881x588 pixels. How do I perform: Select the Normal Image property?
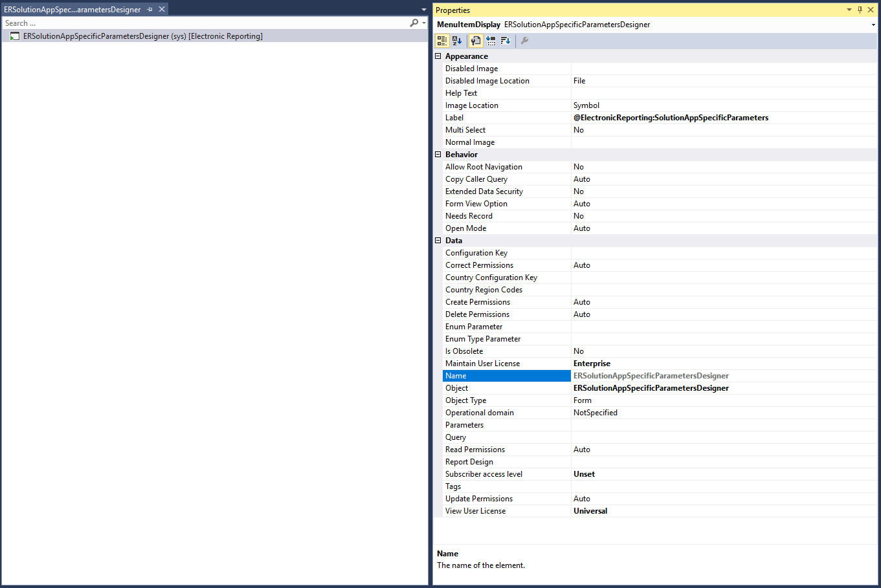(x=507, y=142)
